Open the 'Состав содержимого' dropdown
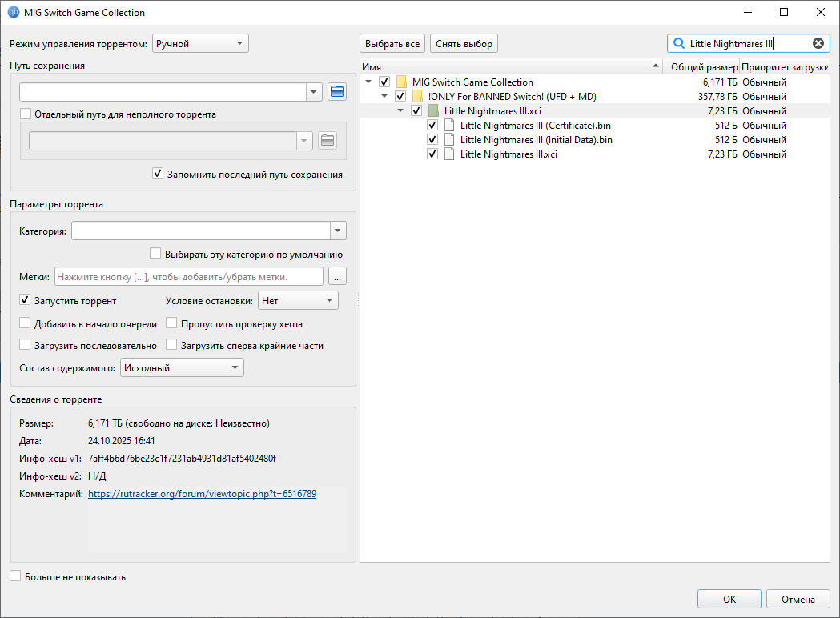 click(x=181, y=368)
